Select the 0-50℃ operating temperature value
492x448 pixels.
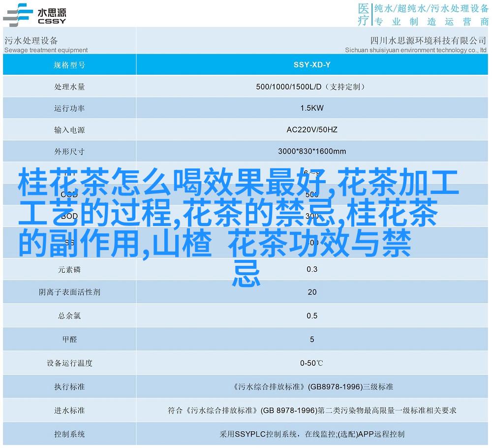pos(312,363)
